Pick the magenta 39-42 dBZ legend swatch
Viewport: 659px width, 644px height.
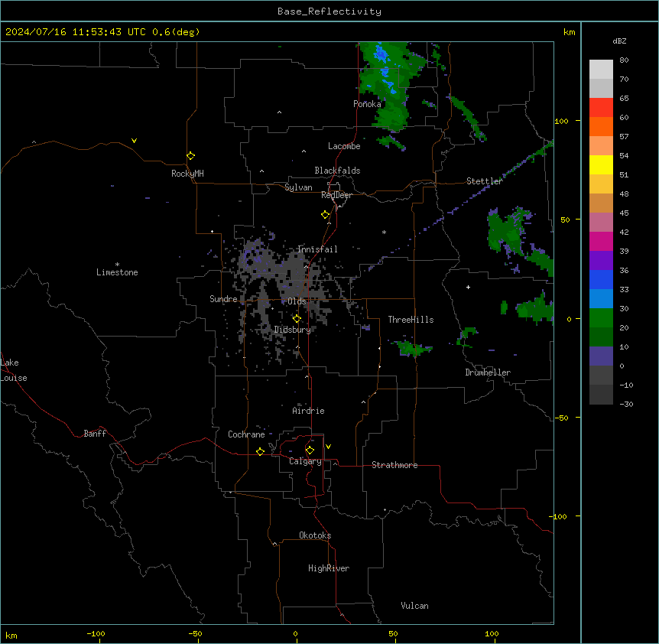pos(601,241)
